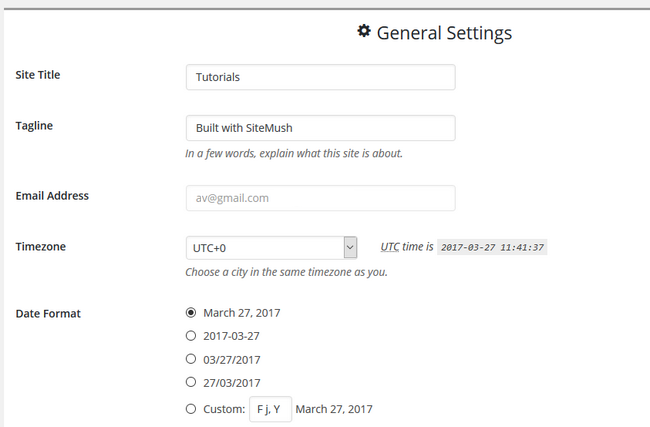Choose the 27/03/2017 date format option
Screen dimensions: 650x427
pos(191,382)
